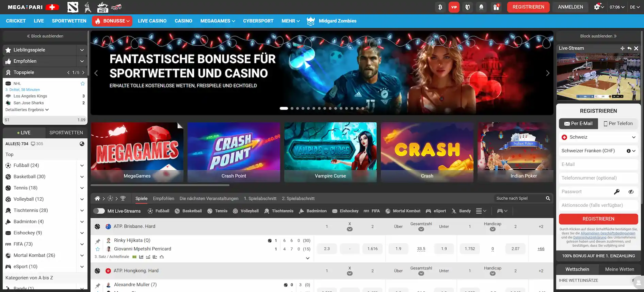
Task: Open the Dota 2 icon in top bar
Action: 73,7
